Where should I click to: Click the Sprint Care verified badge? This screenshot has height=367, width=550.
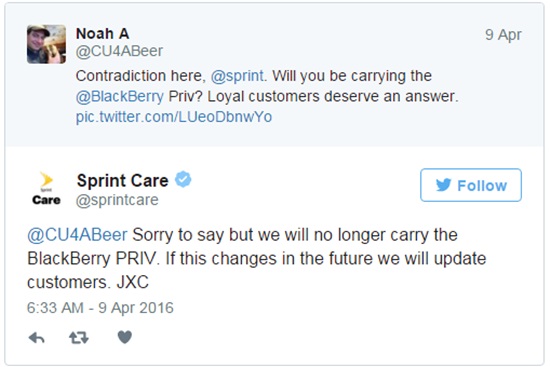point(183,179)
